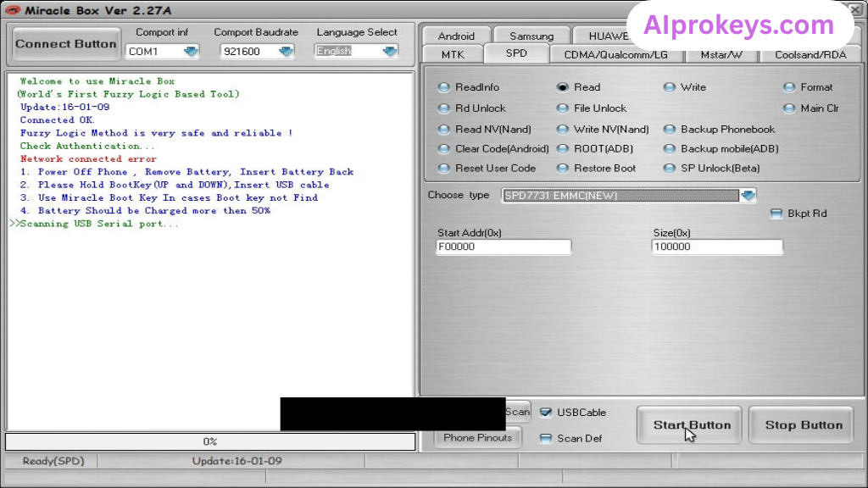The height and width of the screenshot is (488, 868).
Task: Select the Restore Boot radio option
Action: (563, 169)
